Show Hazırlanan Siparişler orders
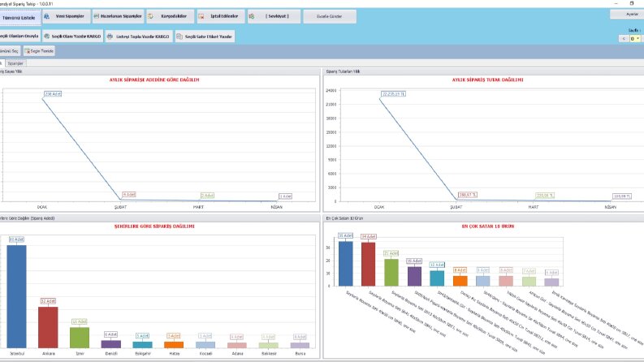The image size is (644, 362). tap(118, 16)
